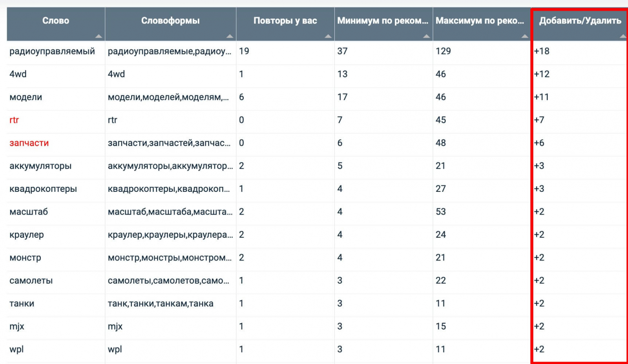This screenshot has width=628, height=364.
Task: Click the +11 value in the модели row
Action: pyautogui.click(x=541, y=97)
